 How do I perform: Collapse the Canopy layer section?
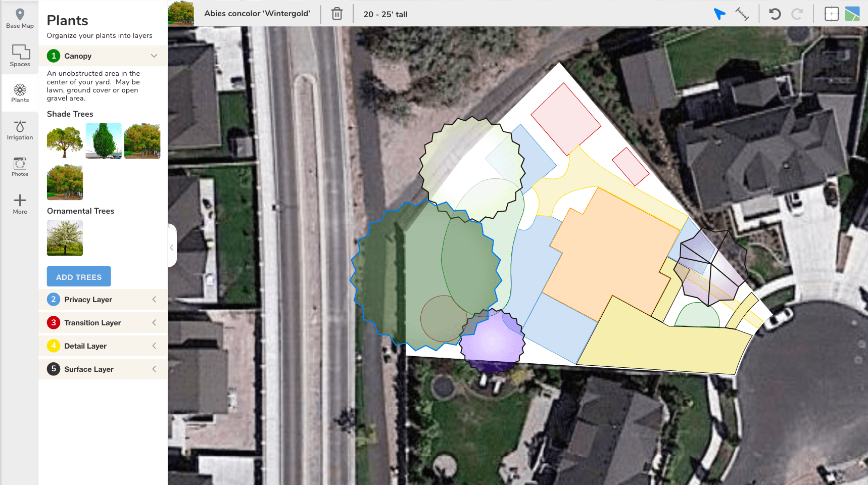tap(154, 56)
